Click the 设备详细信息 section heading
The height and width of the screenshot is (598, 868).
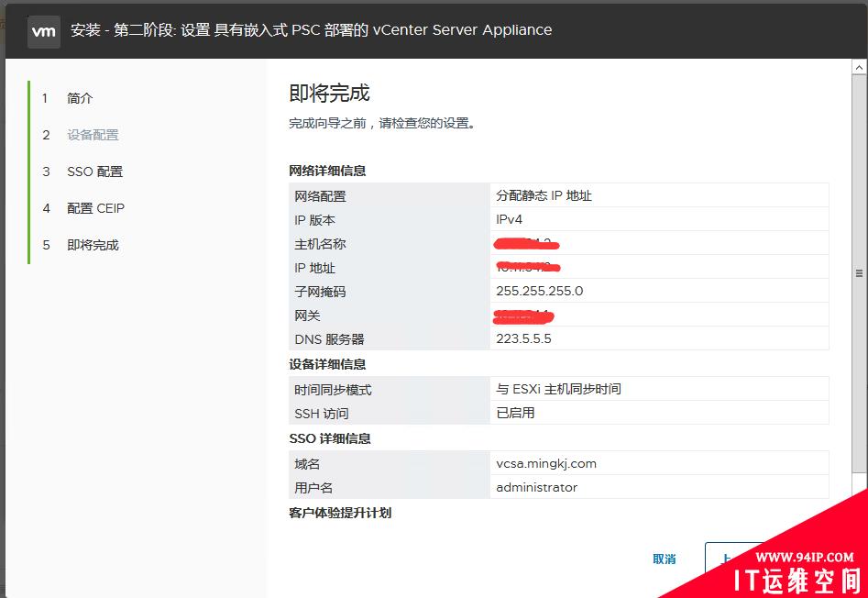[x=327, y=364]
